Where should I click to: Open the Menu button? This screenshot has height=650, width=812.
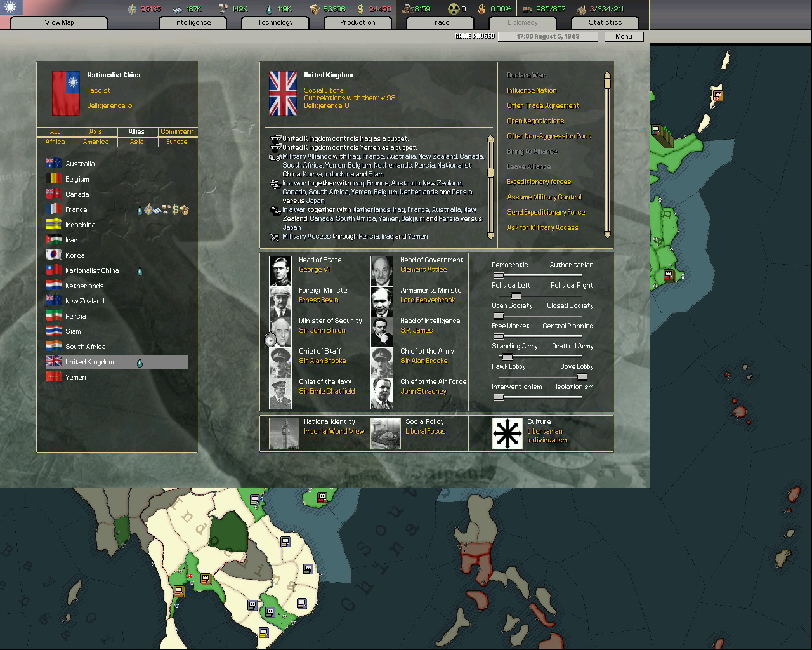pyautogui.click(x=623, y=36)
